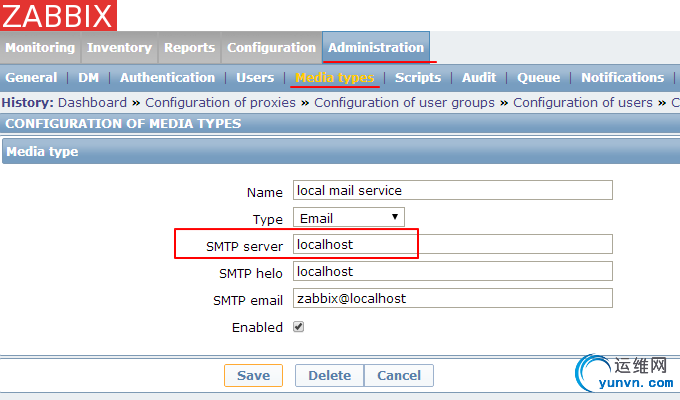Follow Configuration of user groups link
Image resolution: width=680 pixels, height=400 pixels.
(x=404, y=103)
